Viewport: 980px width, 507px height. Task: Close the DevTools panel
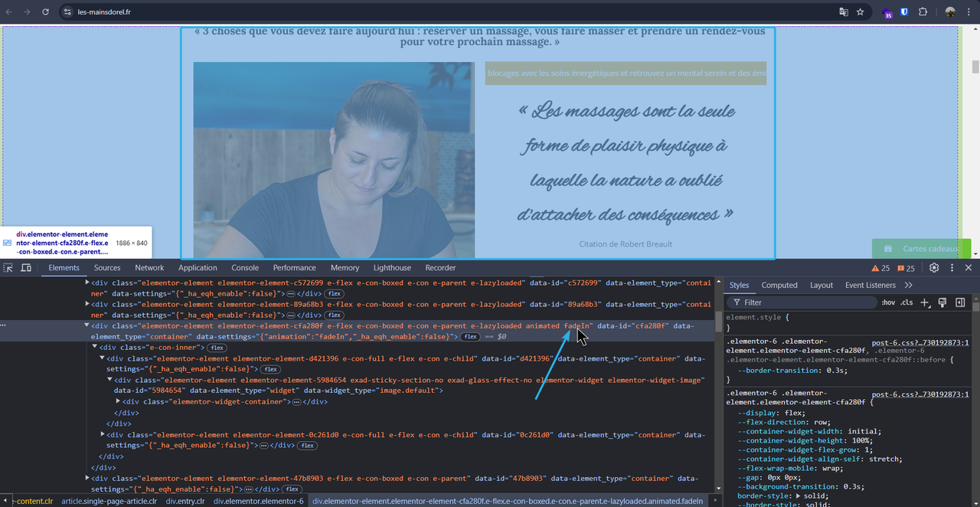tap(969, 268)
